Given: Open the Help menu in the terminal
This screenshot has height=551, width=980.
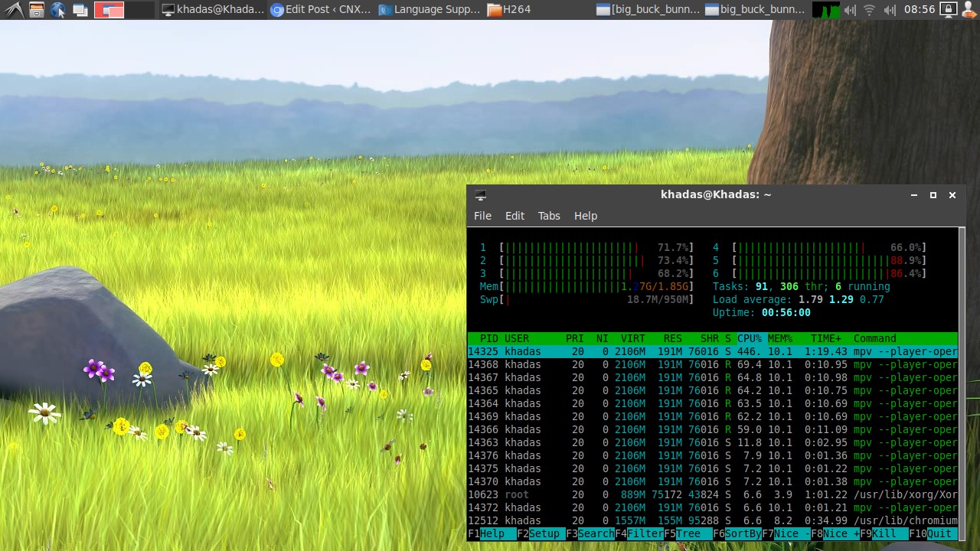Looking at the screenshot, I should pos(586,216).
